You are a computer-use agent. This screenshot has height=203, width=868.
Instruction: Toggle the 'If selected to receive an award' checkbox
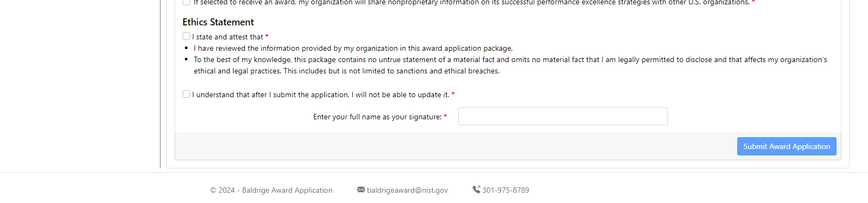coord(186,2)
